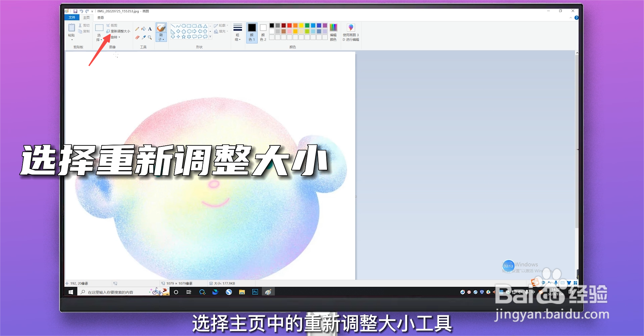This screenshot has height=336, width=644.
Task: Open the File (文件) menu
Action: pos(72,17)
